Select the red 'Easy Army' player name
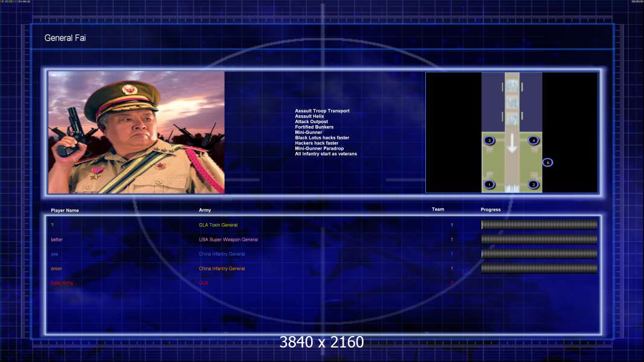This screenshot has width=644, height=362. click(62, 283)
